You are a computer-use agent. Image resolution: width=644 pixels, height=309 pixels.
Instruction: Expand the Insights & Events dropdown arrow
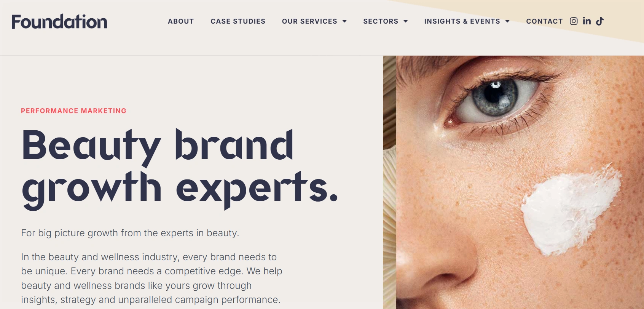point(507,21)
